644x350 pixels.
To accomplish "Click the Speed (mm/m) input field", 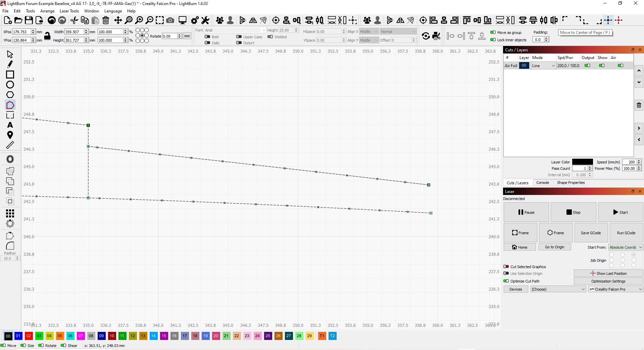I will point(629,162).
